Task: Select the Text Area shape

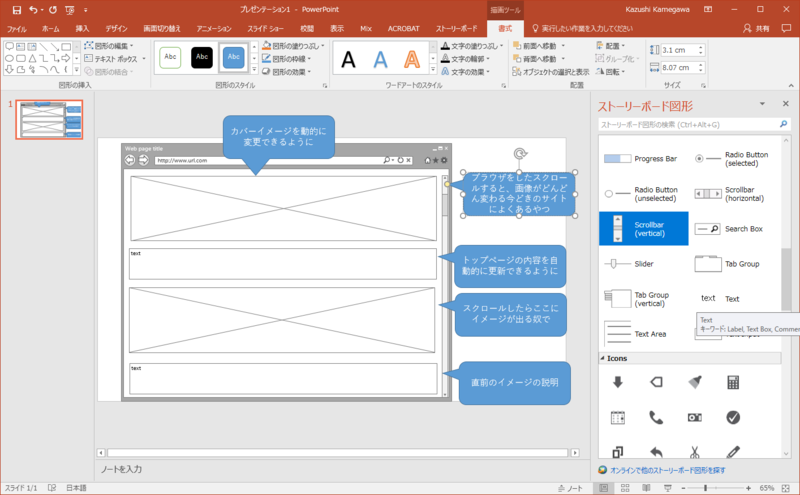Action: click(x=643, y=334)
